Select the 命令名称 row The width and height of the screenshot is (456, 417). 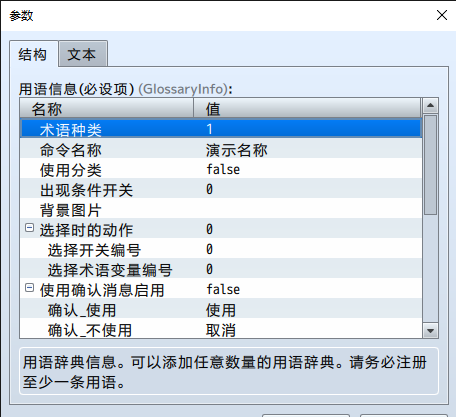tap(221, 149)
